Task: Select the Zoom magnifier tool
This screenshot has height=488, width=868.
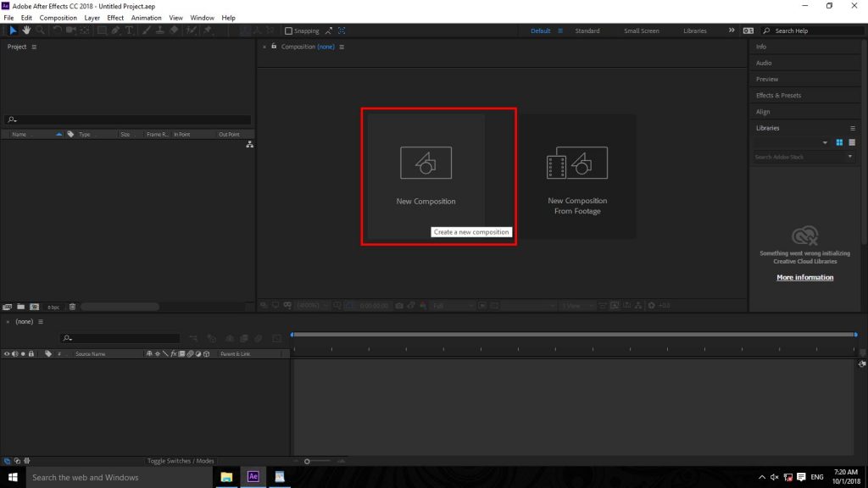Action: [x=40, y=30]
